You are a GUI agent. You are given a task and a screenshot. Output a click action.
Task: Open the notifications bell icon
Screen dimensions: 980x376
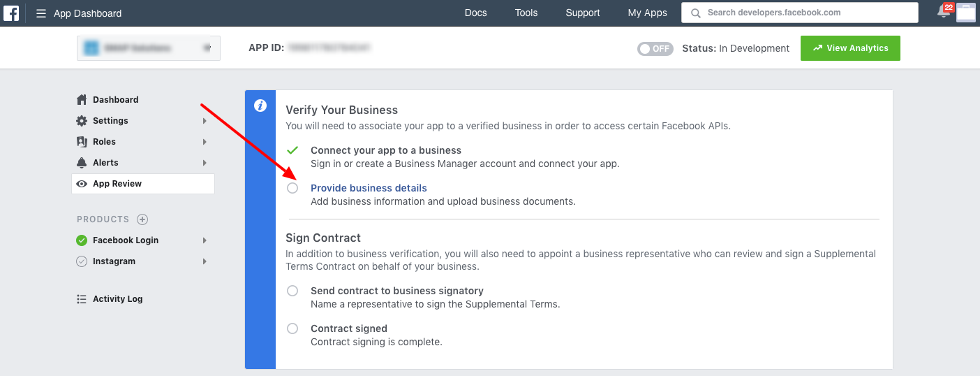click(x=944, y=13)
